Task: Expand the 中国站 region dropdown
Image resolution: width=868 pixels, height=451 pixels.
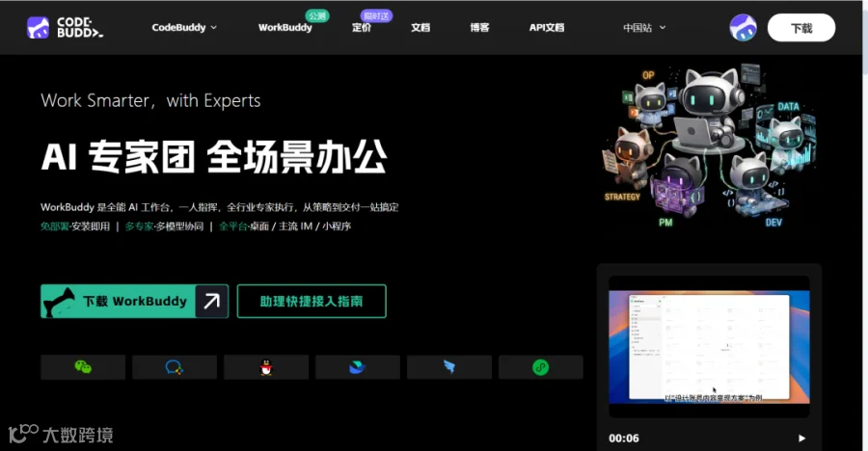Action: (644, 28)
